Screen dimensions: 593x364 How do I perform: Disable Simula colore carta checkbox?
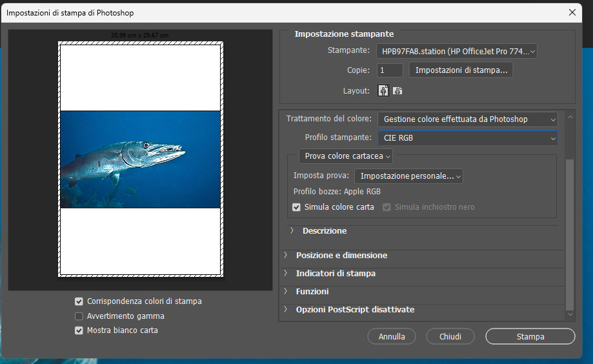[x=297, y=207]
